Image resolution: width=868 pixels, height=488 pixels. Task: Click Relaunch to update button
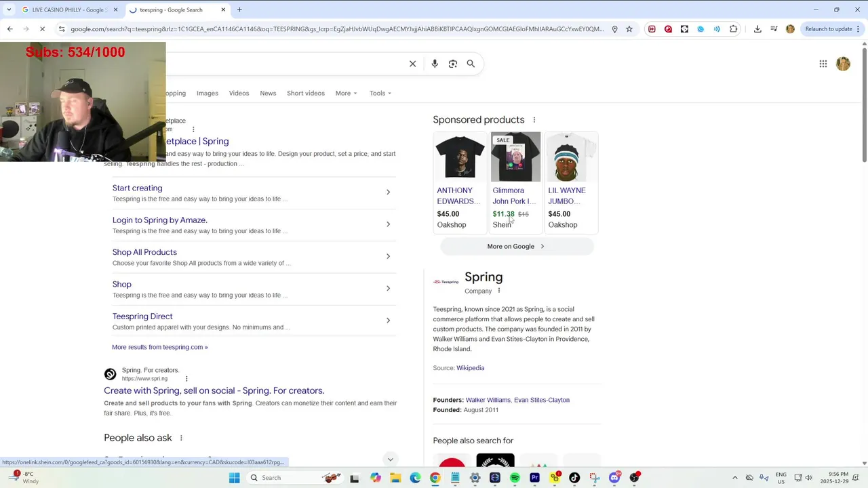click(x=829, y=29)
